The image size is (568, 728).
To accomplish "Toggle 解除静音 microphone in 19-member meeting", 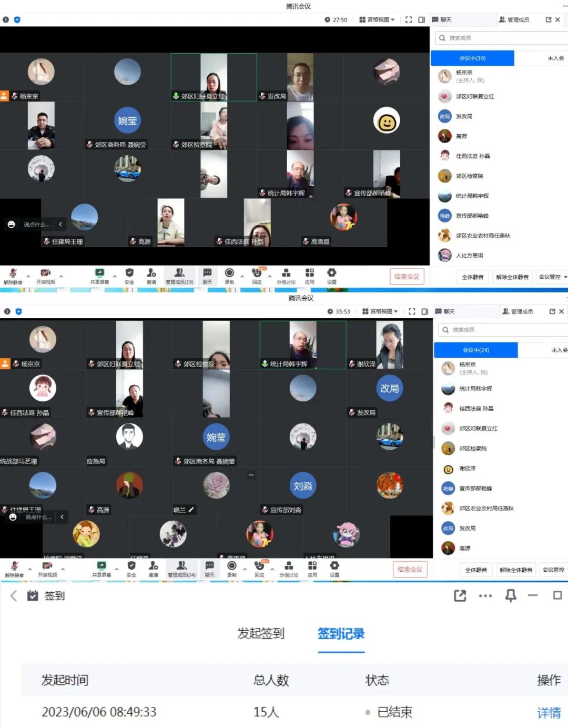I will click(13, 275).
